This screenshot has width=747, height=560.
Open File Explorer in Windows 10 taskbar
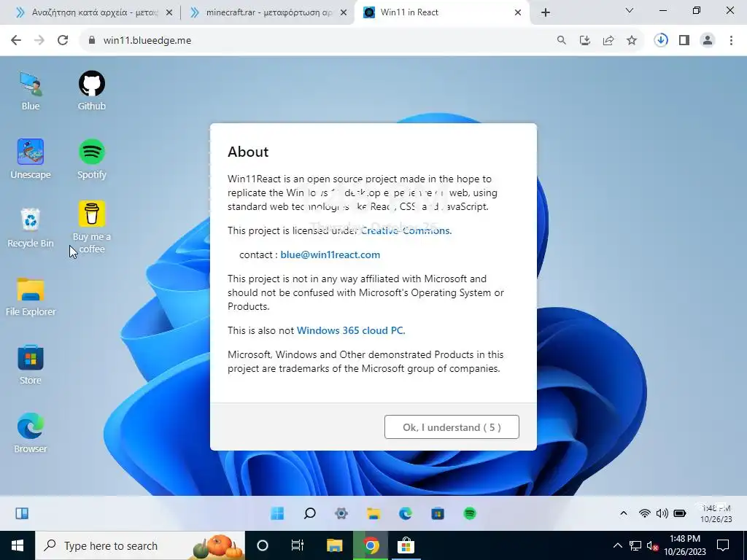(x=334, y=545)
